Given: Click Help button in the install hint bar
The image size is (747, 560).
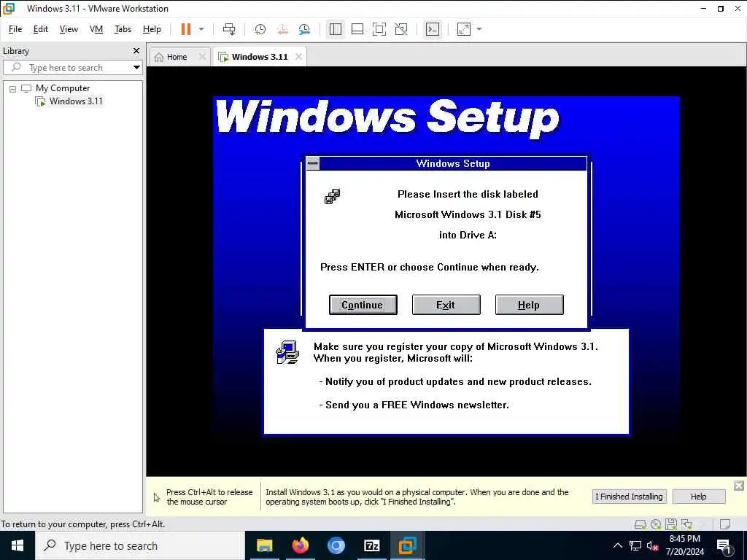Looking at the screenshot, I should [x=698, y=497].
